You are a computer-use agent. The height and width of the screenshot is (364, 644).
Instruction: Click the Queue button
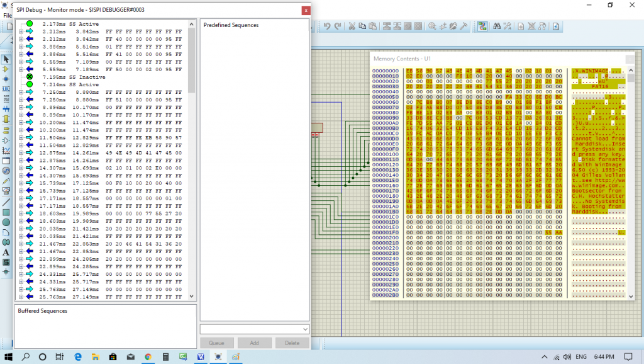(x=217, y=343)
